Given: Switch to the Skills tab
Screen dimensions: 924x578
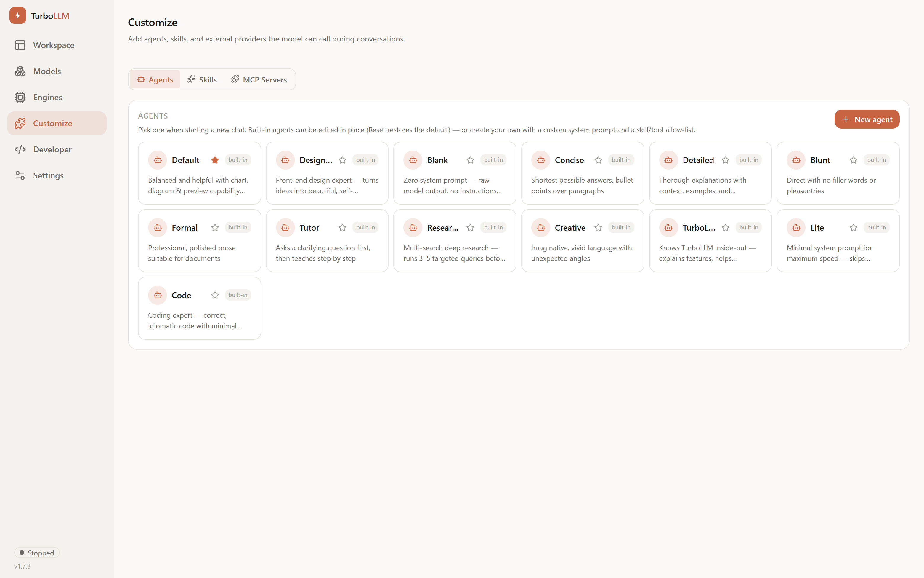Looking at the screenshot, I should click(202, 79).
